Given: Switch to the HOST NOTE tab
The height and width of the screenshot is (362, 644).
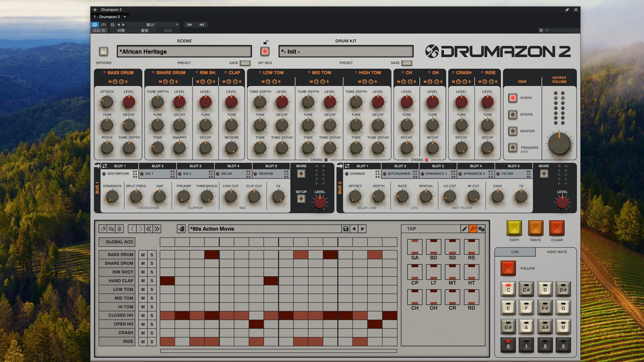Looking at the screenshot, I should [557, 252].
